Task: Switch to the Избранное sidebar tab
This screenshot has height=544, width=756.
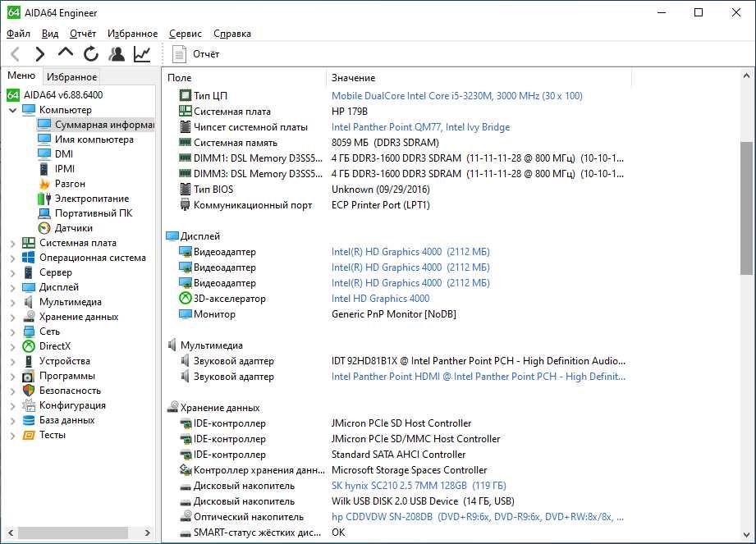Action: [72, 76]
